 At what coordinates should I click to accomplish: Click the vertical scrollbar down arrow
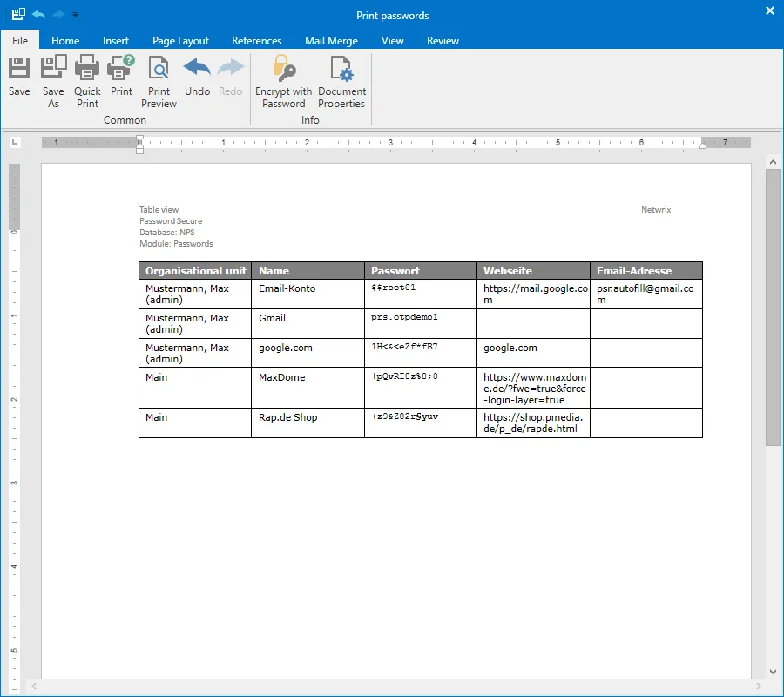click(x=773, y=672)
